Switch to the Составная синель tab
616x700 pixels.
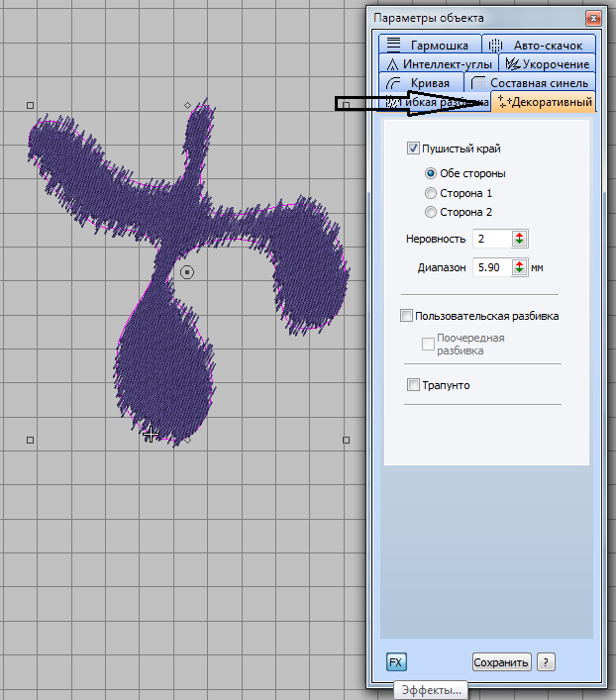(531, 83)
